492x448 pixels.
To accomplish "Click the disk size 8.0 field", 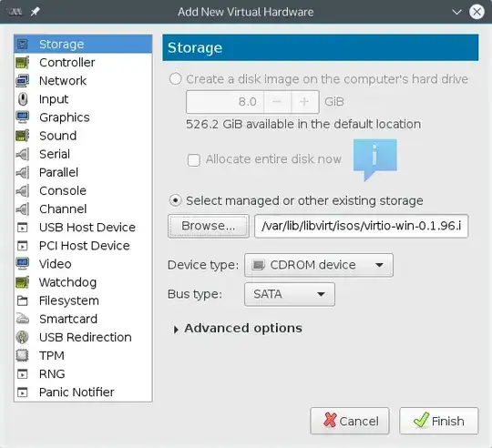I will click(225, 102).
